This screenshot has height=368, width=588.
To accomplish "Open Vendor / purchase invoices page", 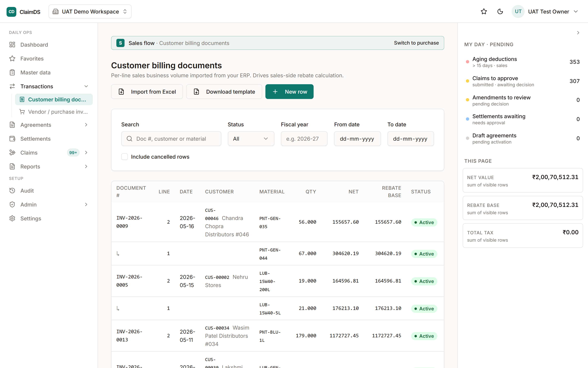I will tap(54, 112).
